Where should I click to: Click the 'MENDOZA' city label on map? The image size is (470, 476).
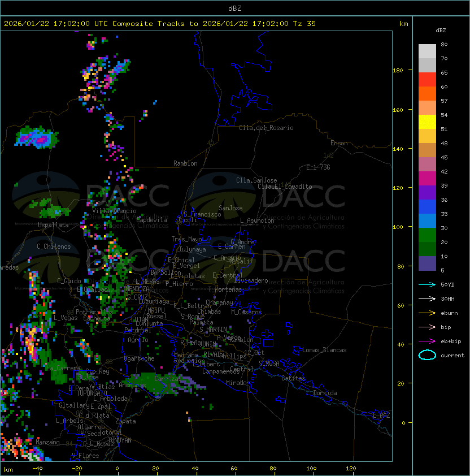tap(137, 288)
